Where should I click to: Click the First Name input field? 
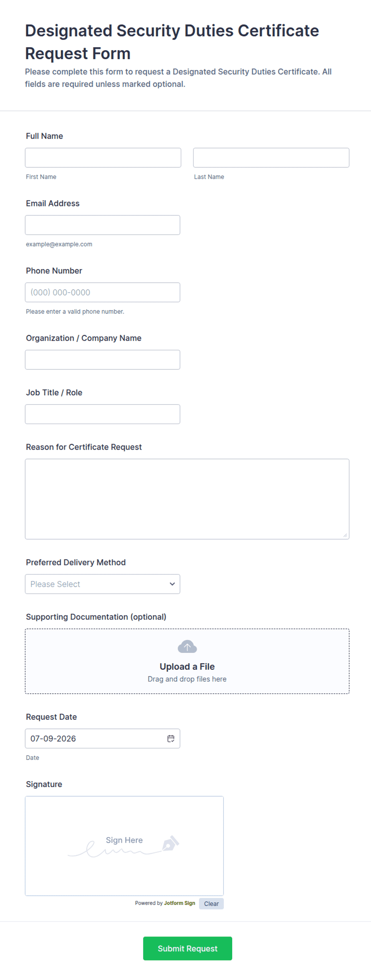[x=103, y=158]
